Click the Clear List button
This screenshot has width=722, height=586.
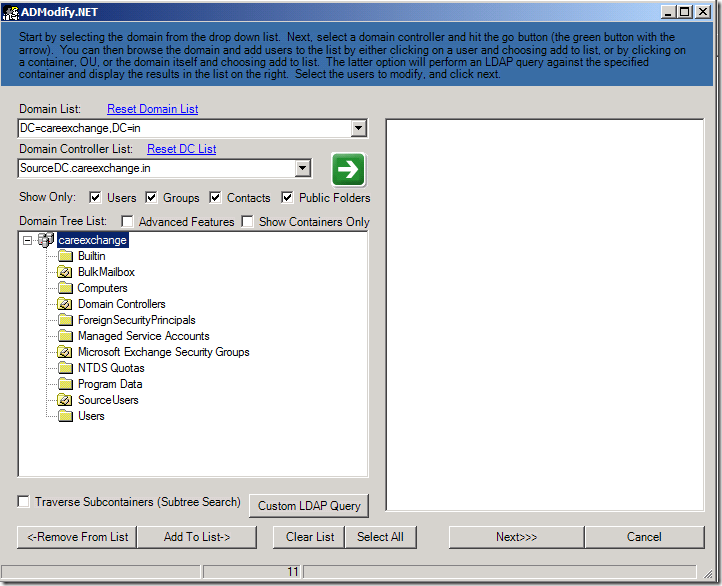pyautogui.click(x=309, y=537)
